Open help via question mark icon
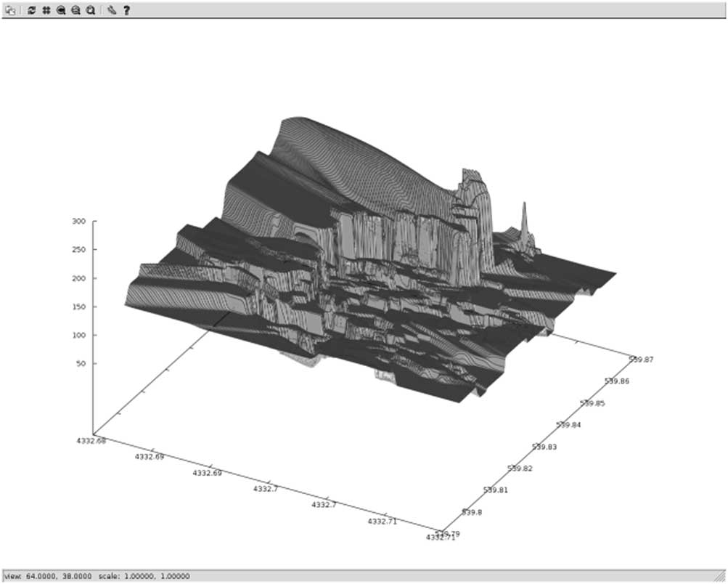The width and height of the screenshot is (728, 584). coord(126,11)
